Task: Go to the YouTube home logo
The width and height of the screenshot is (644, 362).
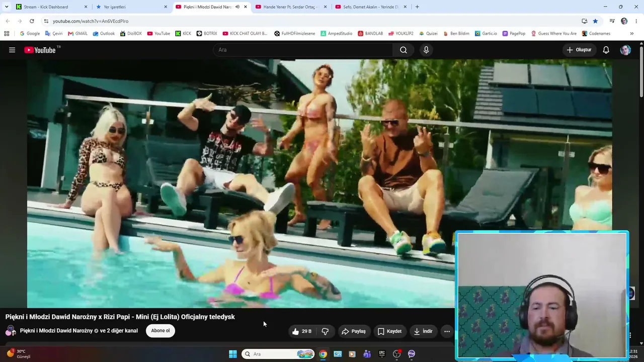Action: pos(40,50)
